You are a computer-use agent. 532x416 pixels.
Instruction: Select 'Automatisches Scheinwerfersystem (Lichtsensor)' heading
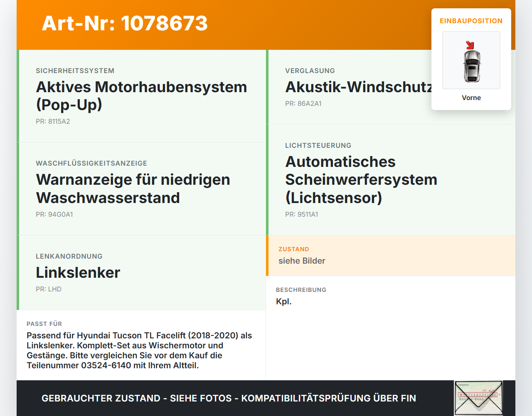[x=361, y=179]
